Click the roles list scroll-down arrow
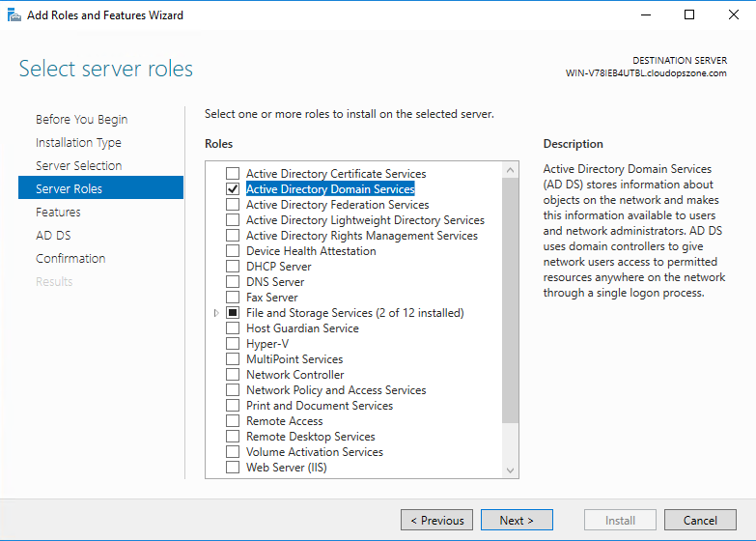This screenshot has height=541, width=756. 510,470
